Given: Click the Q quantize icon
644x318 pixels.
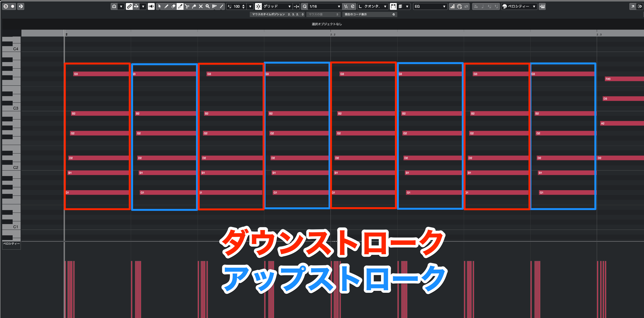Looking at the screenshot, I should click(305, 6).
